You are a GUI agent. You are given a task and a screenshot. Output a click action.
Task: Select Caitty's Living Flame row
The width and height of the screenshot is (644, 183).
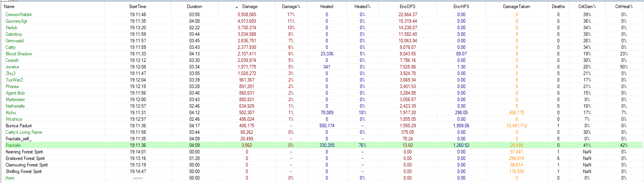tap(24, 132)
